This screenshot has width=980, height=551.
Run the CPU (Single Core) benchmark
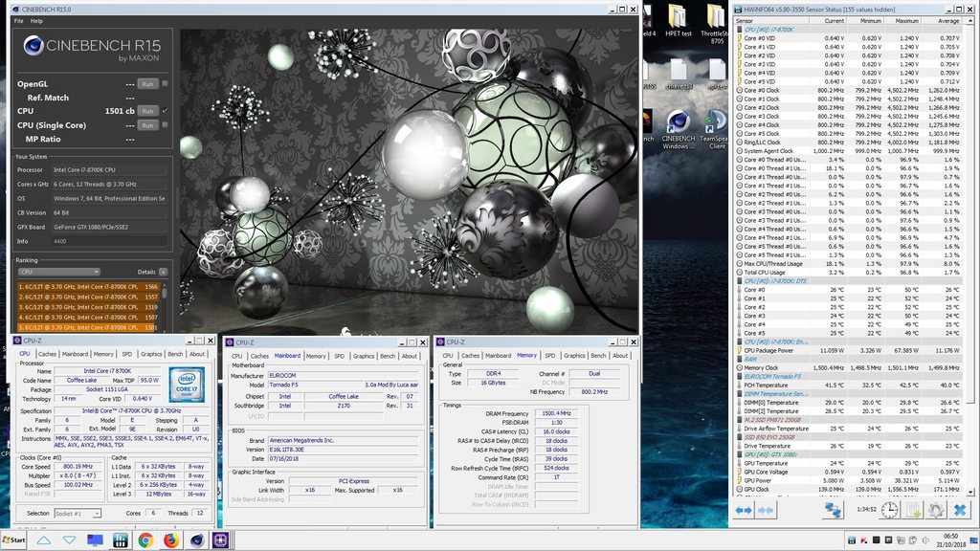(147, 125)
